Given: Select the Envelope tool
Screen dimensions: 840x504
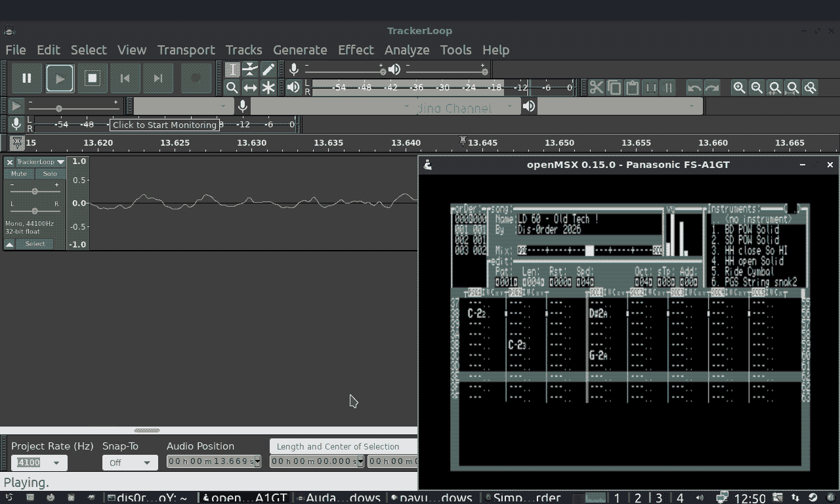Looking at the screenshot, I should (x=250, y=70).
